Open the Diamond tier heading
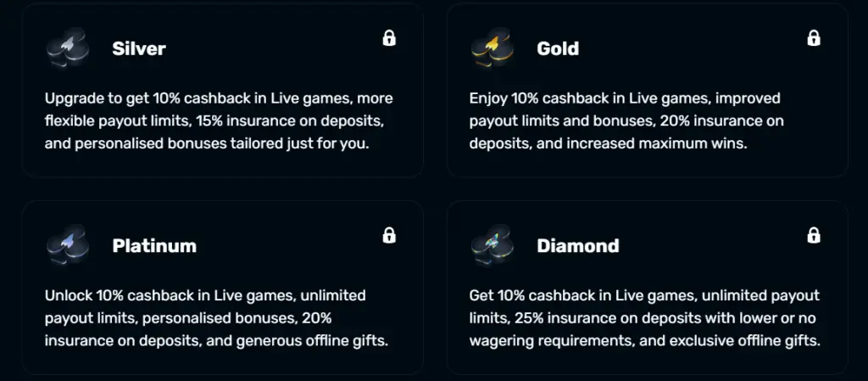Viewport: 868px width, 381px height. tap(578, 246)
